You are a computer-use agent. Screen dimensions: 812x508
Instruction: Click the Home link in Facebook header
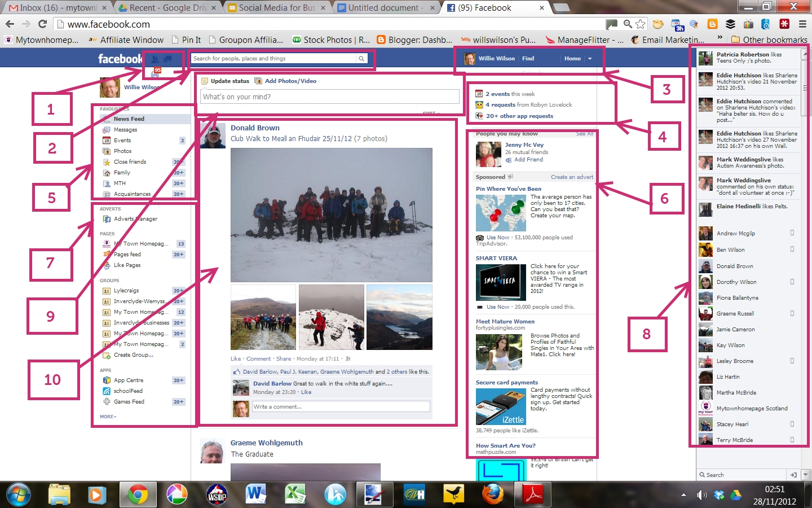click(572, 59)
